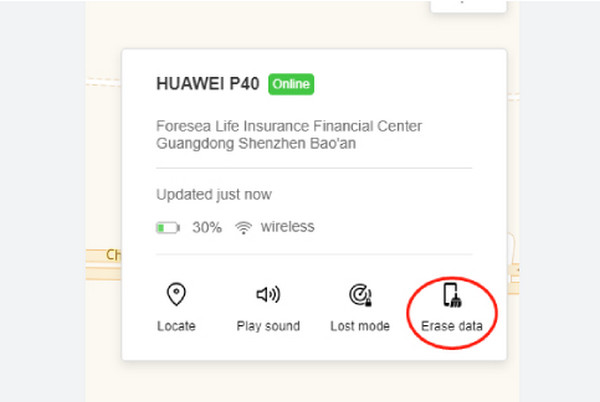
Task: Click the HUAWEI P40 device name
Action: (x=208, y=85)
